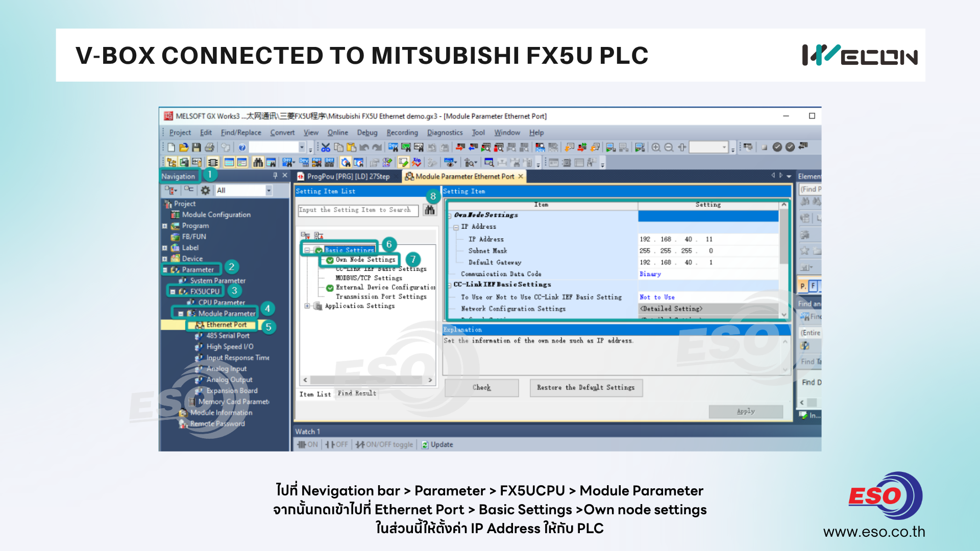Image resolution: width=980 pixels, height=551 pixels.
Task: Click the Module Configuration chip icon in toolbar
Action: pyautogui.click(x=213, y=163)
